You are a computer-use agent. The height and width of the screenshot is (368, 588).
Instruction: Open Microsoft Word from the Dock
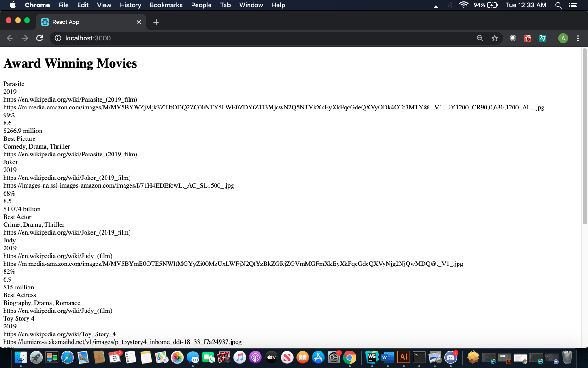(x=388, y=357)
